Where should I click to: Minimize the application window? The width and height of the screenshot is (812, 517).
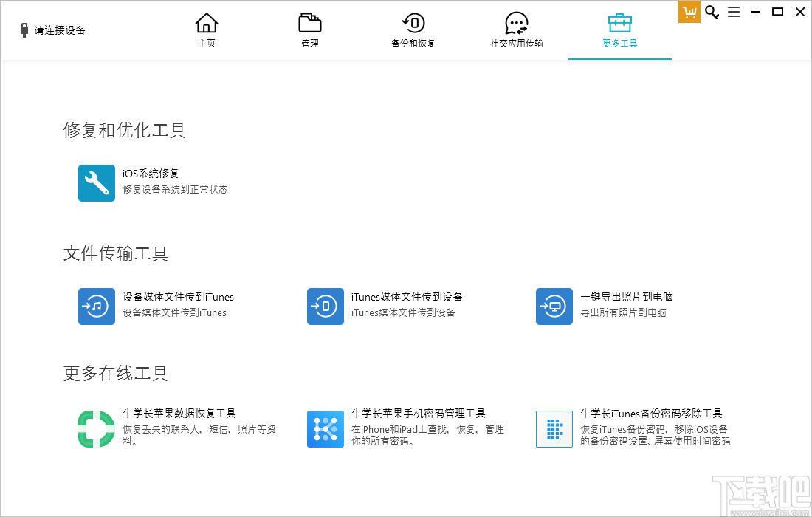756,12
